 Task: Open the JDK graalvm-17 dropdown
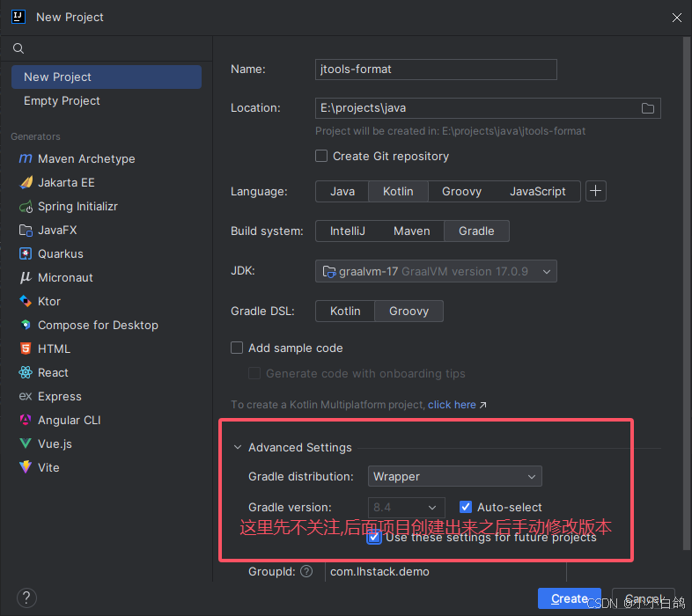pyautogui.click(x=436, y=271)
